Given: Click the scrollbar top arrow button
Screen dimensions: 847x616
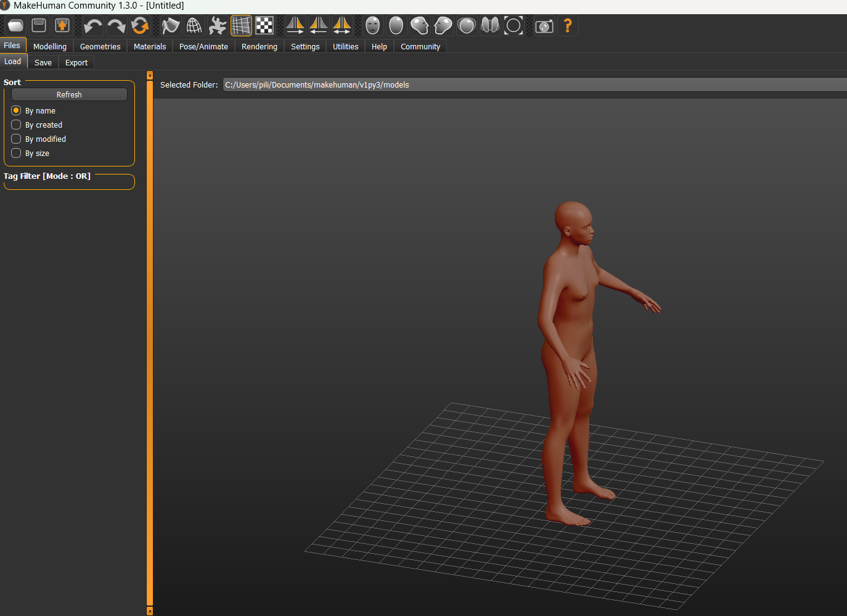Looking at the screenshot, I should pos(150,75).
